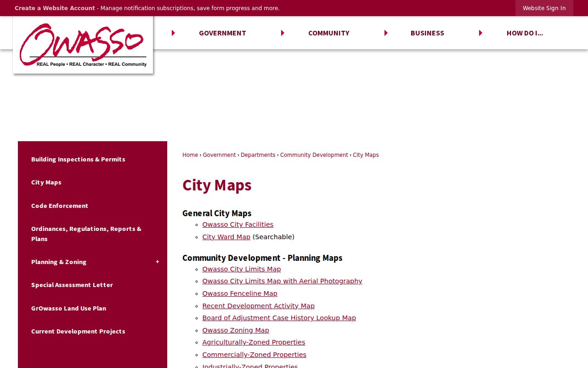The image size is (588, 368).
Task: Open Current Development Projects sidebar item
Action: (x=78, y=331)
